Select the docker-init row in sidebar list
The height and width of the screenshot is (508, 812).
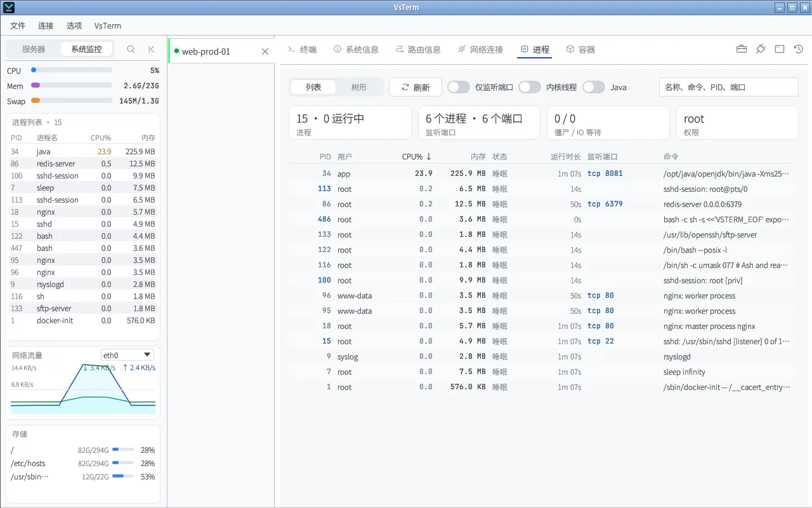pyautogui.click(x=83, y=321)
